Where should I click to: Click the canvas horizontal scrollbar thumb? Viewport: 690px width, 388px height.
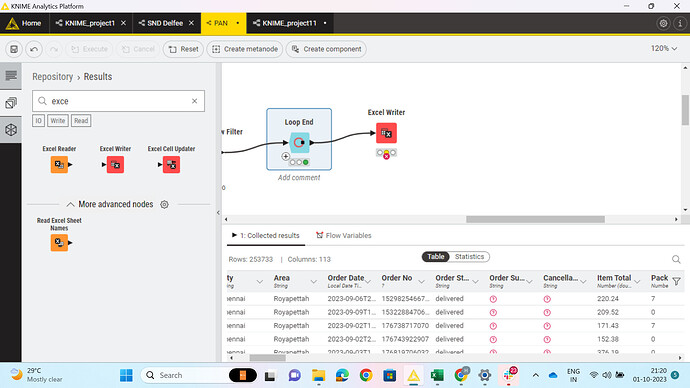(535, 219)
